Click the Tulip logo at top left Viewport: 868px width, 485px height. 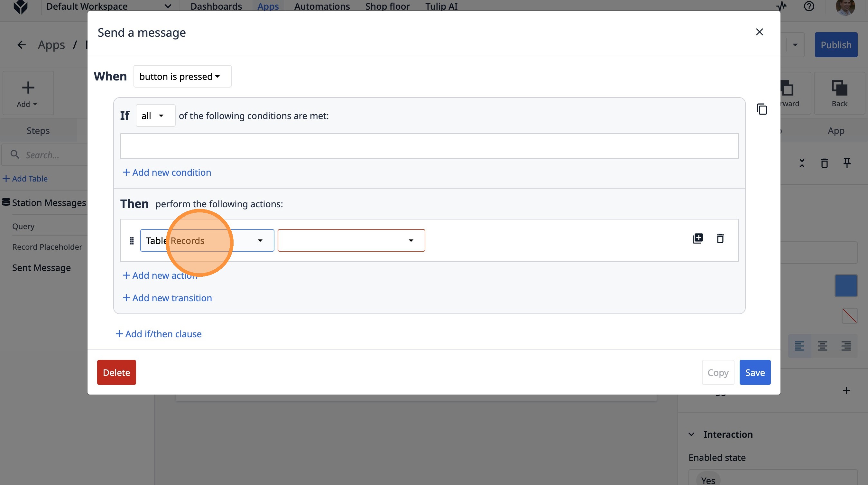tap(21, 7)
